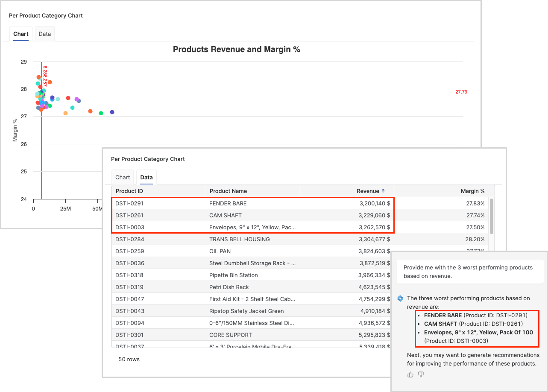Click the blue assistant avatar icon
This screenshot has height=392, width=548.
(x=400, y=298)
